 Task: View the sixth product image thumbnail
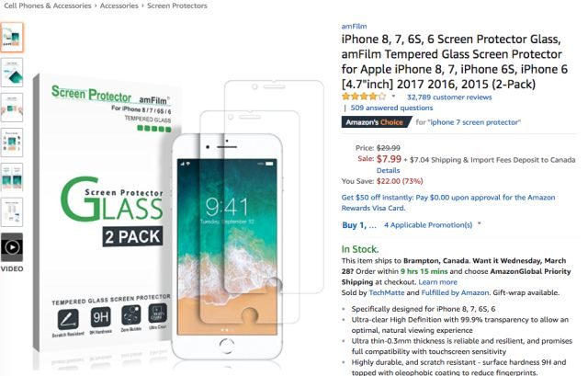(12, 212)
